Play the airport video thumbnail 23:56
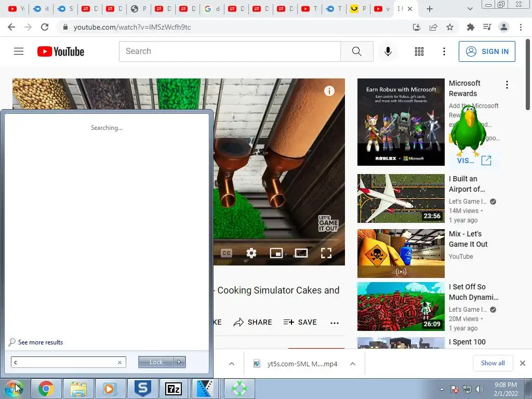The height and width of the screenshot is (399, 532). (401, 198)
